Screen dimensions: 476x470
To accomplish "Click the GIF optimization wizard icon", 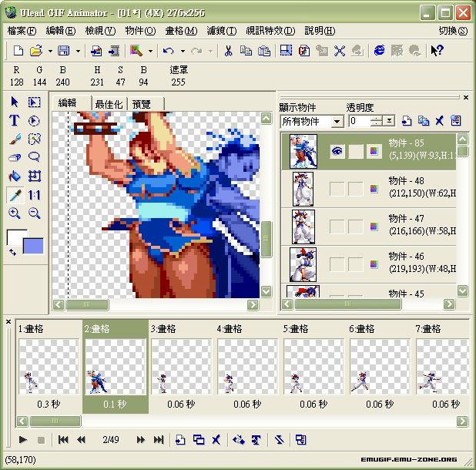I will [304, 51].
